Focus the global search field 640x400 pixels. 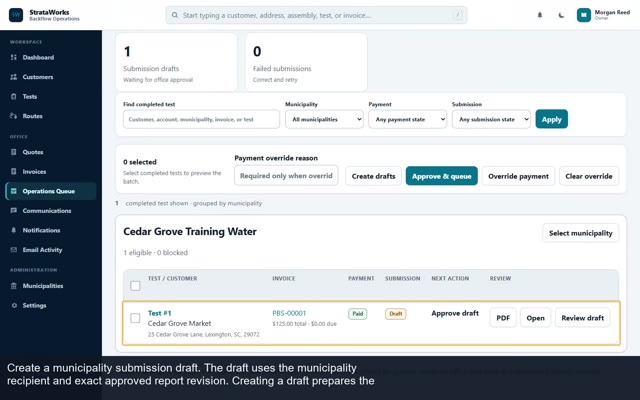316,15
